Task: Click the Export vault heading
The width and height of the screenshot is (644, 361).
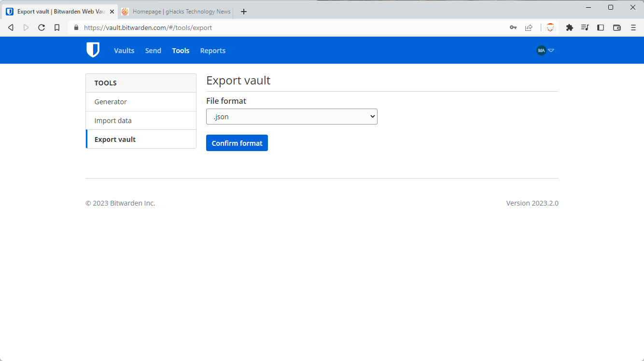Action: pyautogui.click(x=238, y=80)
